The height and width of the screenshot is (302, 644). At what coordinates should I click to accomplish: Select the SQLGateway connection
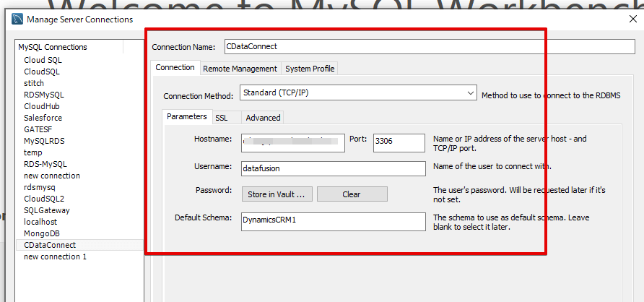click(x=47, y=210)
